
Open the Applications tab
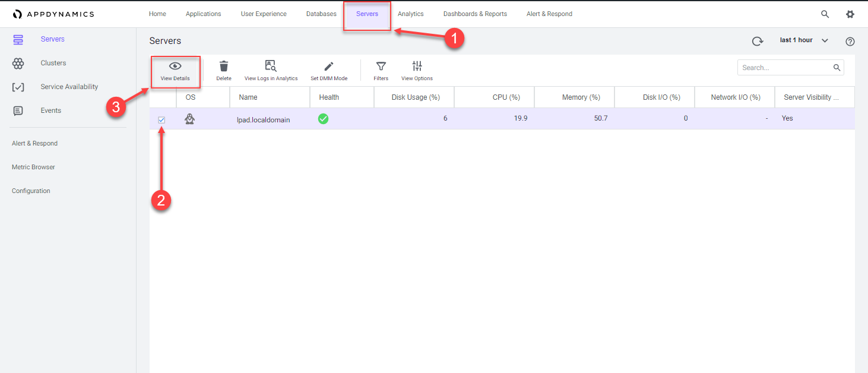coord(204,14)
